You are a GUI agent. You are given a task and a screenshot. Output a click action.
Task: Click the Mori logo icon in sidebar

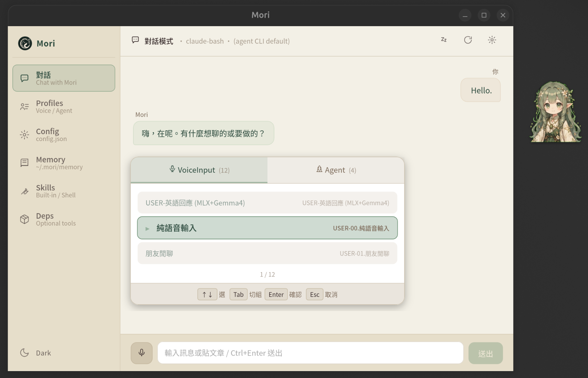(25, 43)
